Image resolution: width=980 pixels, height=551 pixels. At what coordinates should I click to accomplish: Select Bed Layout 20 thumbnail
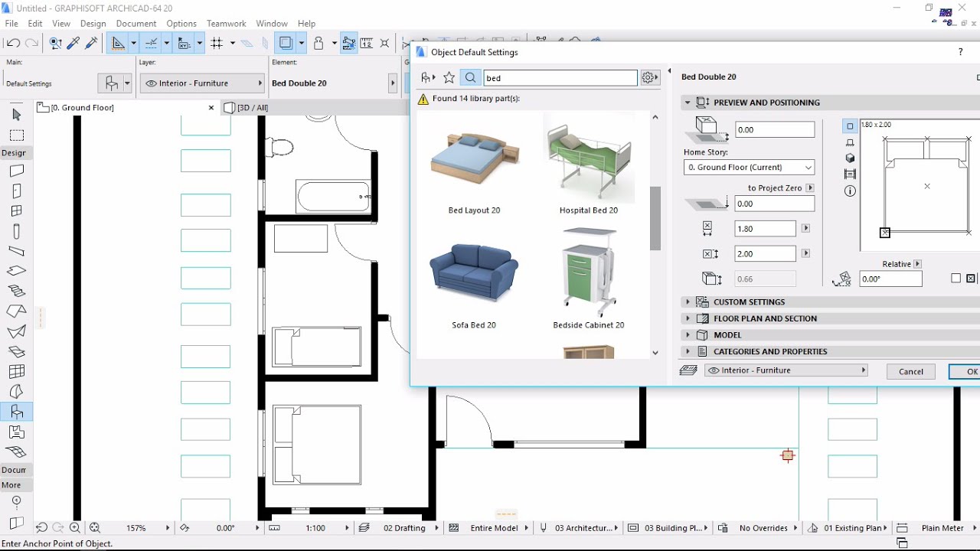click(475, 159)
